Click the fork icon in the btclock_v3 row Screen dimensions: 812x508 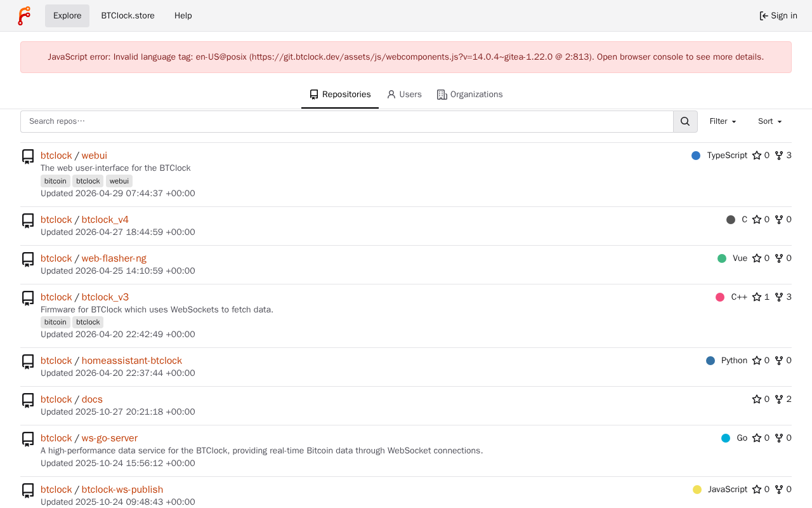click(x=779, y=297)
